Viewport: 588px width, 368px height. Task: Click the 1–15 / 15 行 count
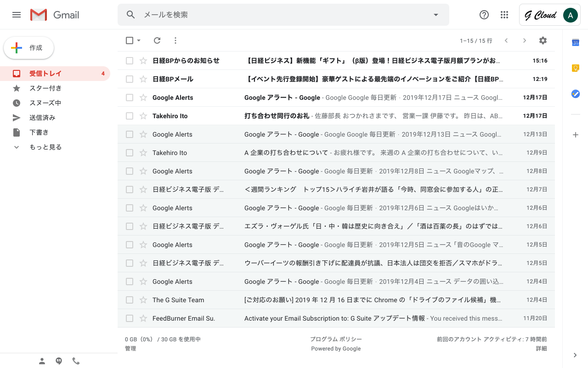tap(476, 41)
